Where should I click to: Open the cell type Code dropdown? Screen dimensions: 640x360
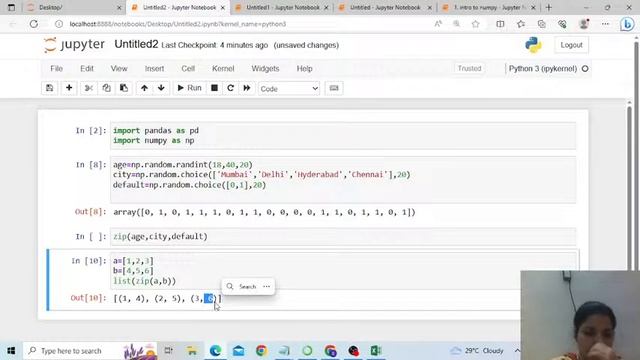point(289,89)
